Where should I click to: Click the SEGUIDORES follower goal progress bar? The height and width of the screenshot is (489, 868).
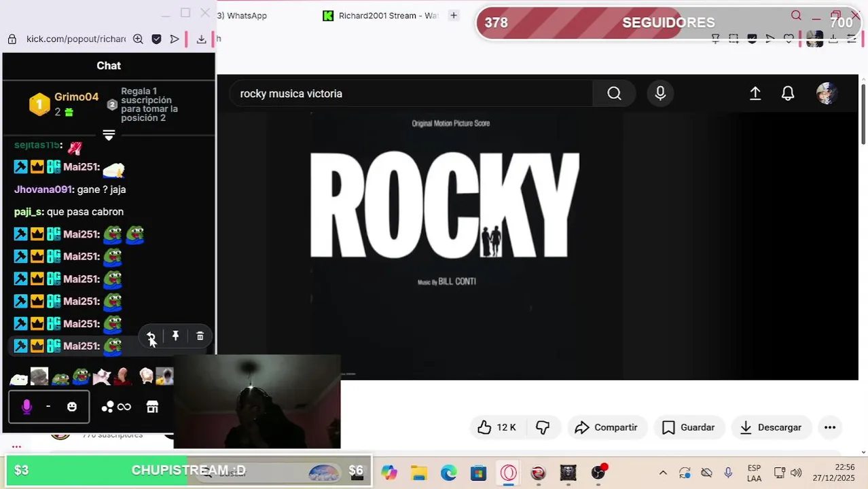[x=668, y=22]
